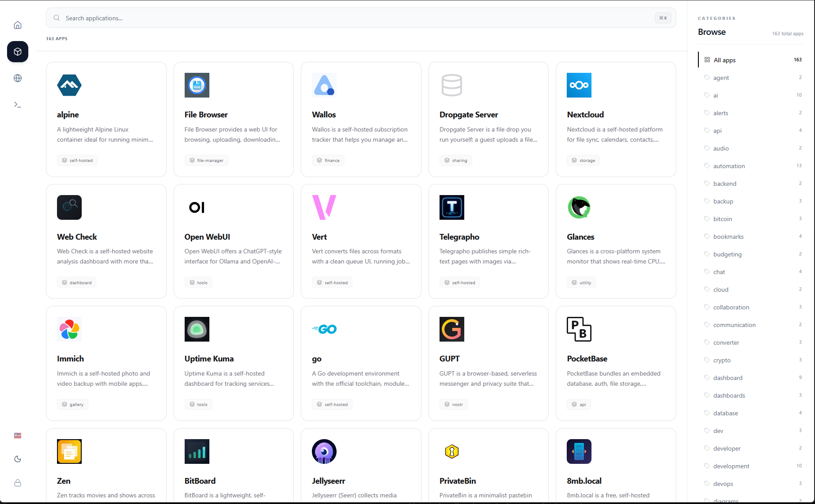The width and height of the screenshot is (815, 504).
Task: Click the Telegrapho app logo
Action: click(452, 207)
